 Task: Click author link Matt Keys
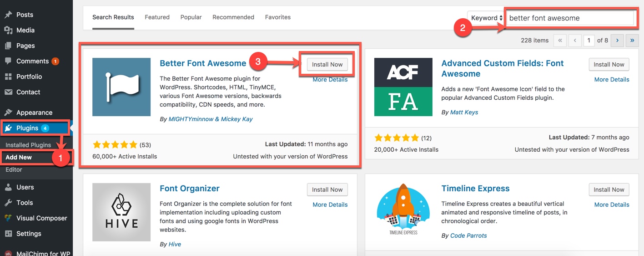(464, 112)
